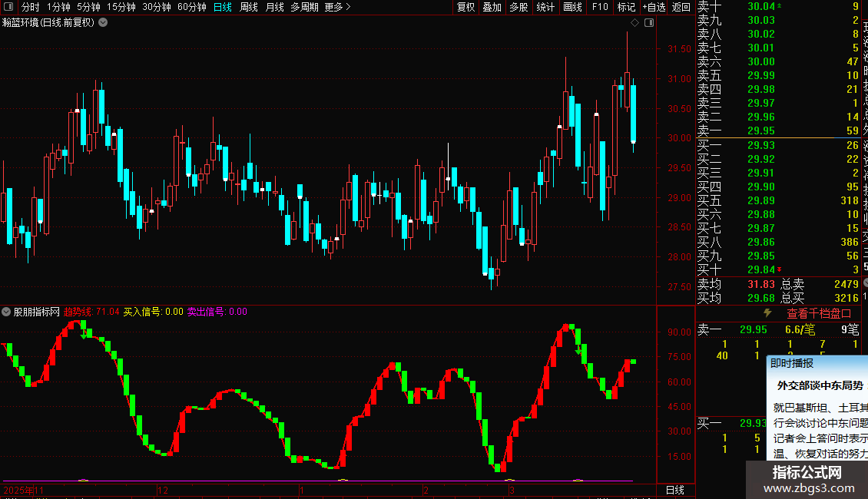Select the 15分钟 period tab
Viewport: 868px width, 499px height.
(121, 7)
